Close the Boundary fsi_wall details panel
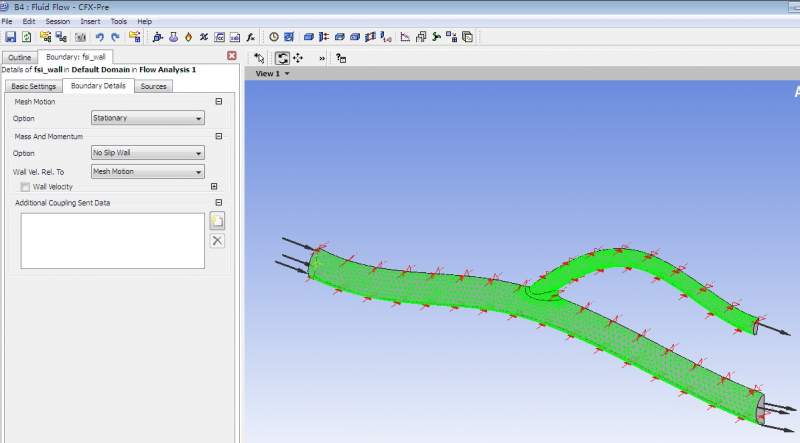 [232, 56]
